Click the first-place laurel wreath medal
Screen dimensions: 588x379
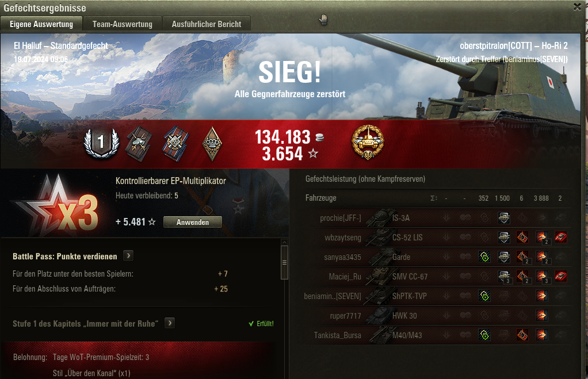(x=101, y=143)
